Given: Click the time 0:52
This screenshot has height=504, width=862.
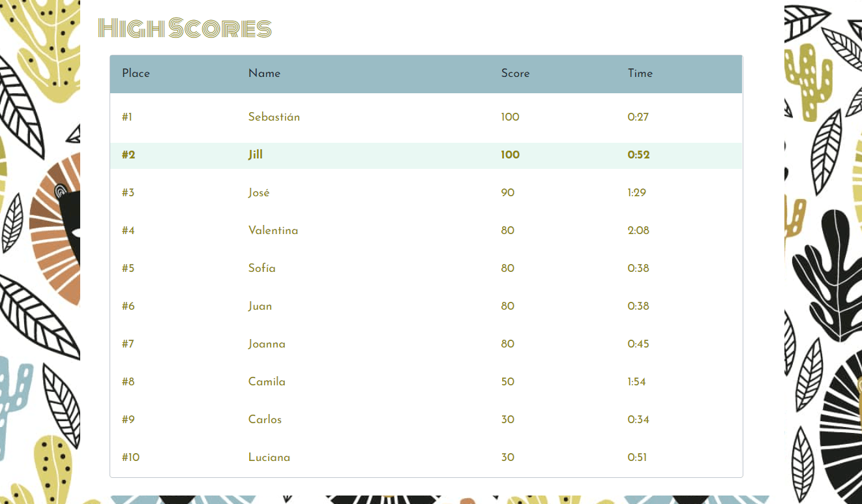Looking at the screenshot, I should tap(638, 155).
